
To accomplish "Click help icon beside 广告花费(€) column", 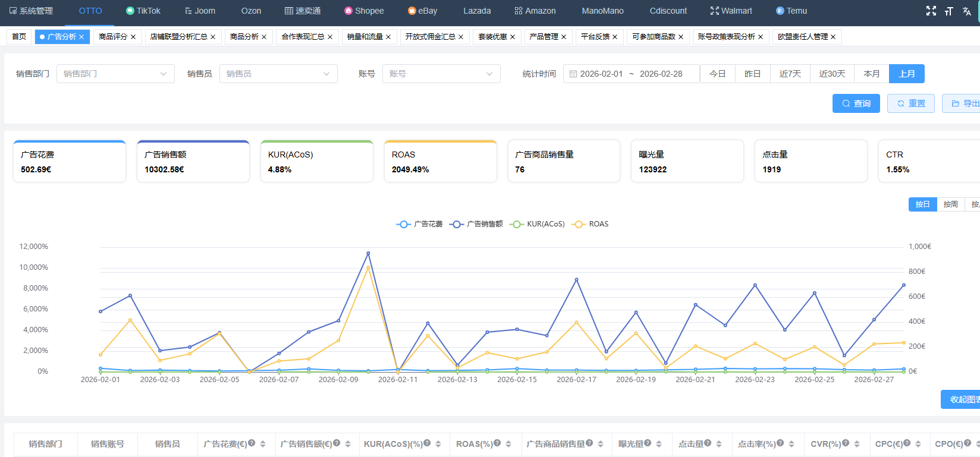I will point(252,443).
